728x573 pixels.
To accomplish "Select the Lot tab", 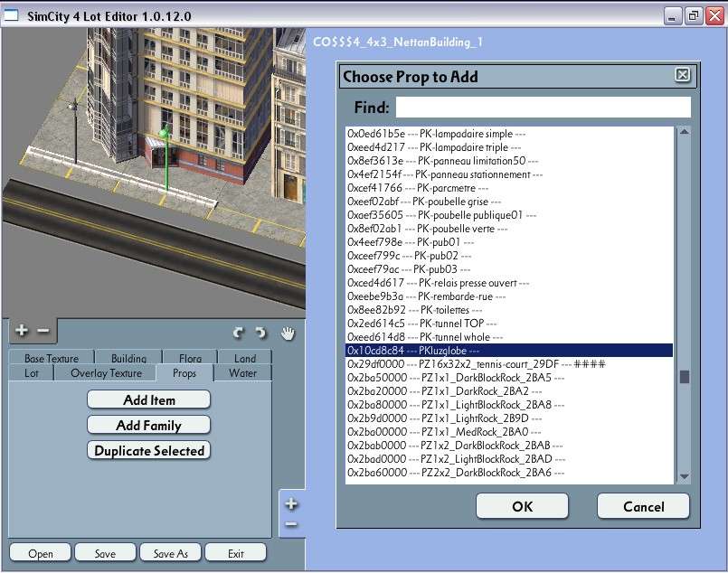I will pos(32,373).
